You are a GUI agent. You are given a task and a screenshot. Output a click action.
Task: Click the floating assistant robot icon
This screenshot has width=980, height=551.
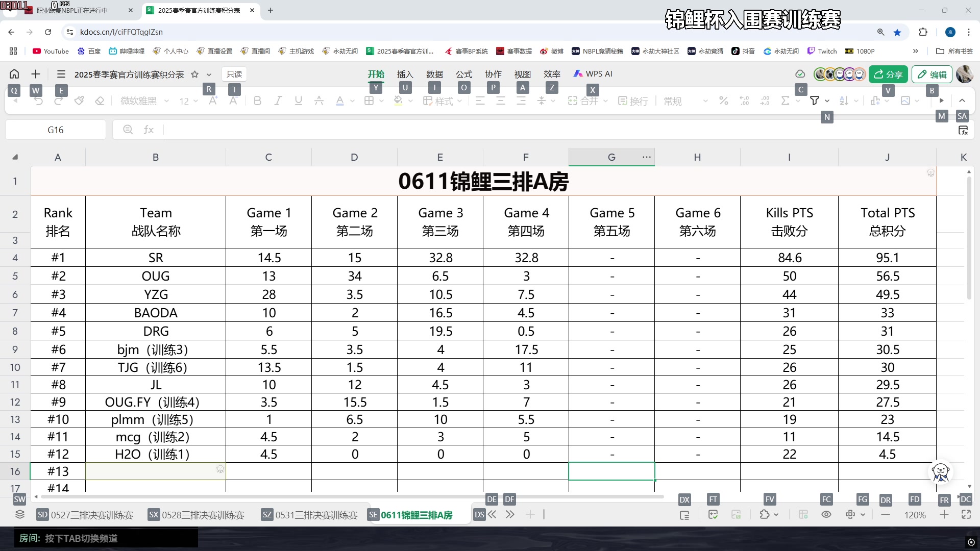pyautogui.click(x=940, y=472)
